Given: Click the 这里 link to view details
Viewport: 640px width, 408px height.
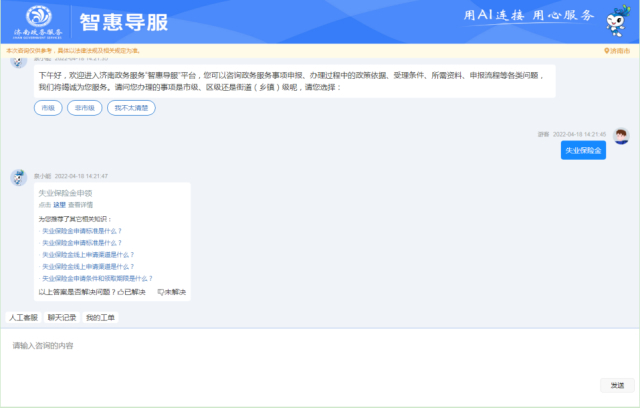Looking at the screenshot, I should coord(59,204).
